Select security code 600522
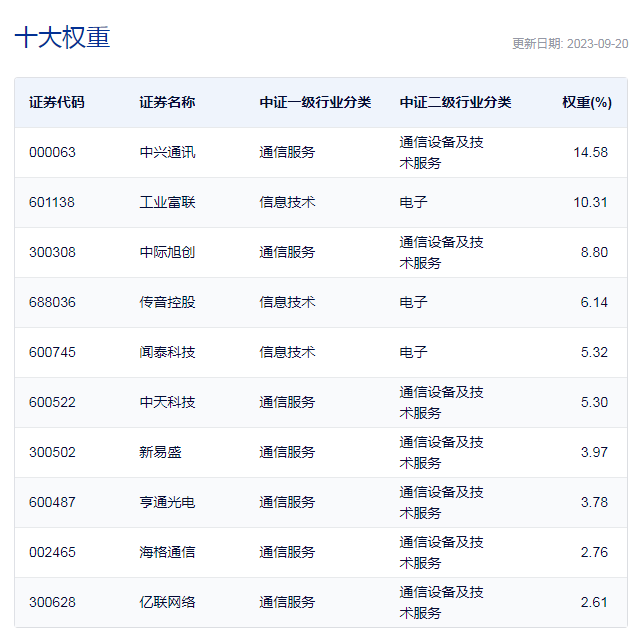 click(52, 402)
